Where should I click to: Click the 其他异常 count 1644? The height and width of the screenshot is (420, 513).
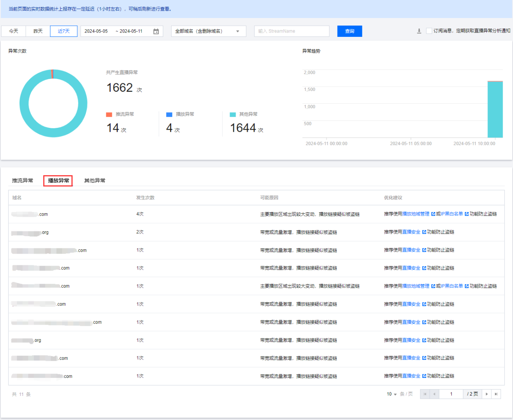coord(243,128)
